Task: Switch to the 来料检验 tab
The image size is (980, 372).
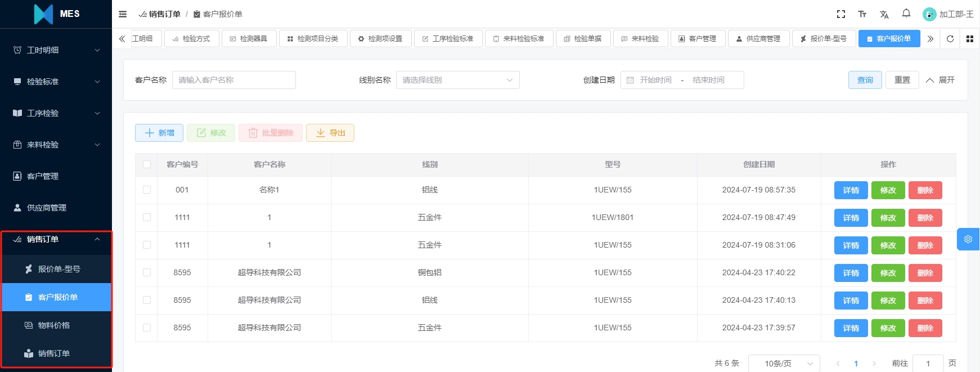Action: (x=641, y=39)
